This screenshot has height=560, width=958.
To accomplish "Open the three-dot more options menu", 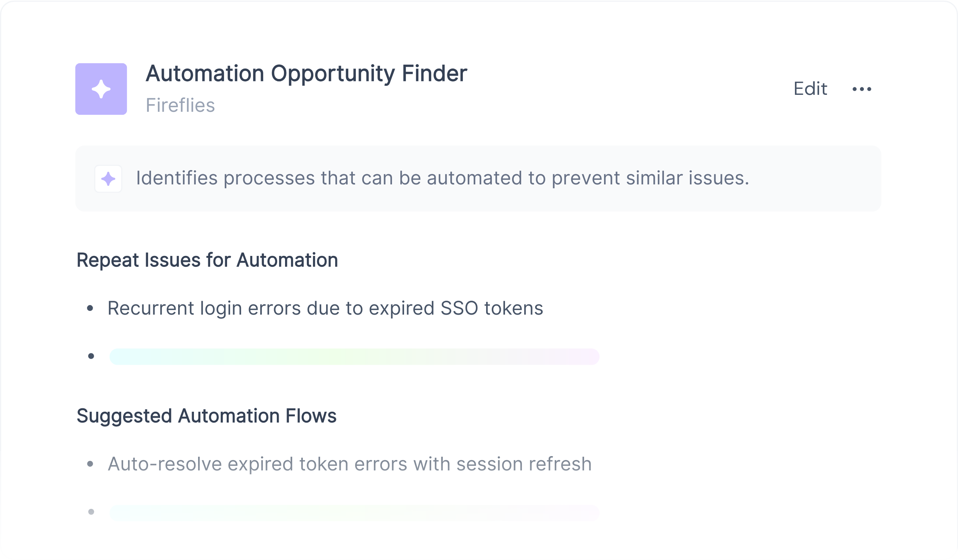I will [x=862, y=89].
